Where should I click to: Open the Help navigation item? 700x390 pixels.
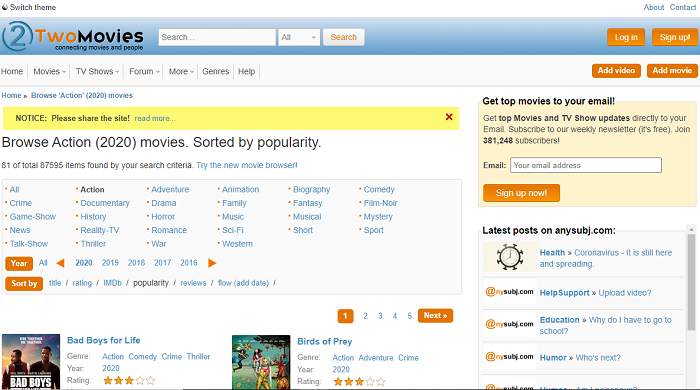pos(246,71)
